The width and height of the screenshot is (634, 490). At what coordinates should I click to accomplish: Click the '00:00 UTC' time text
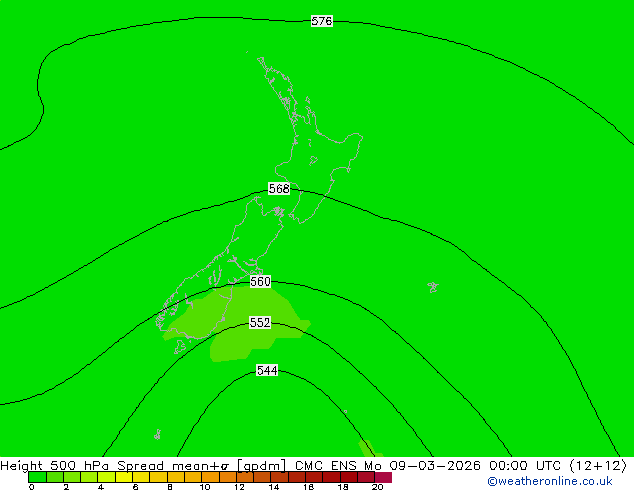[525, 466]
